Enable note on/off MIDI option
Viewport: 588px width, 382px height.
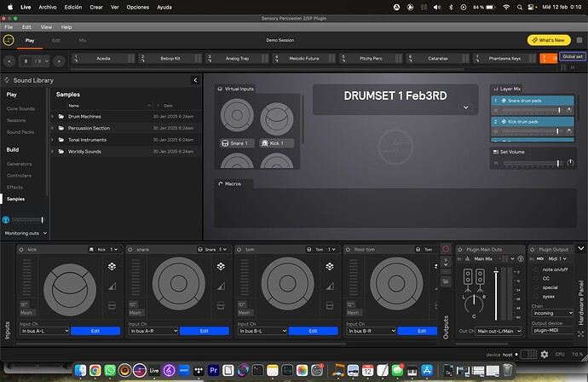click(536, 269)
